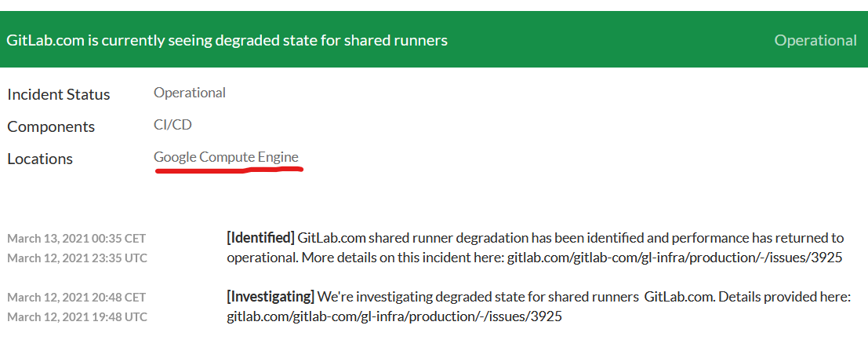Click the CI/CD component value
This screenshot has width=868, height=340.
(x=173, y=125)
